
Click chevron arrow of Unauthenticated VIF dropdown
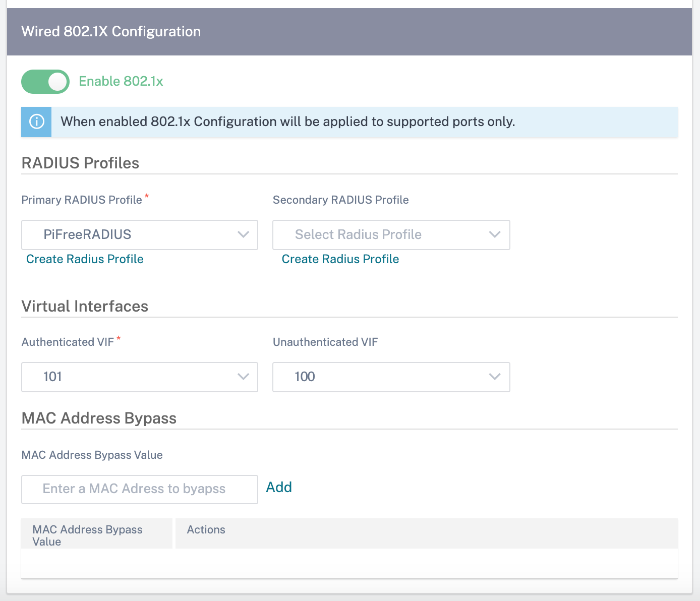coord(495,377)
